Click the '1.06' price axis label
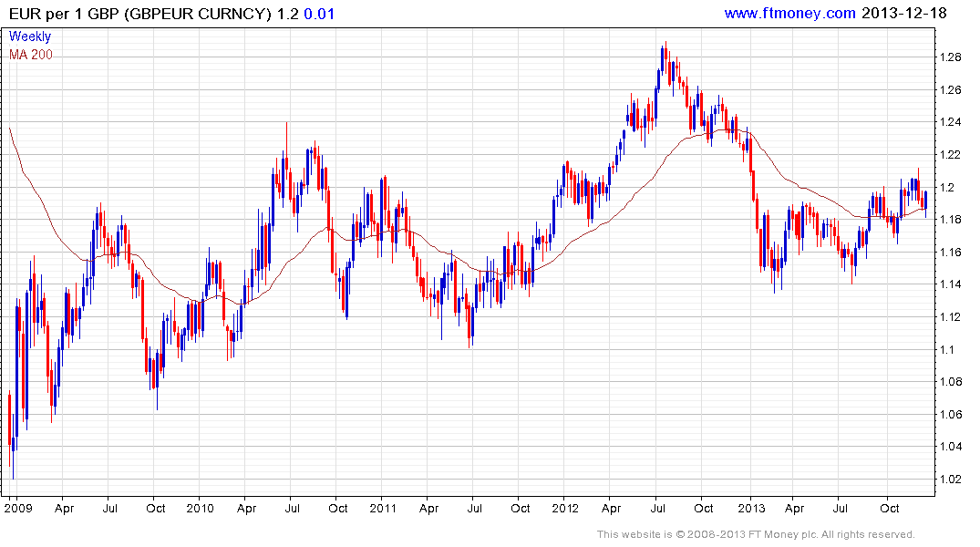The image size is (980, 547). click(950, 415)
